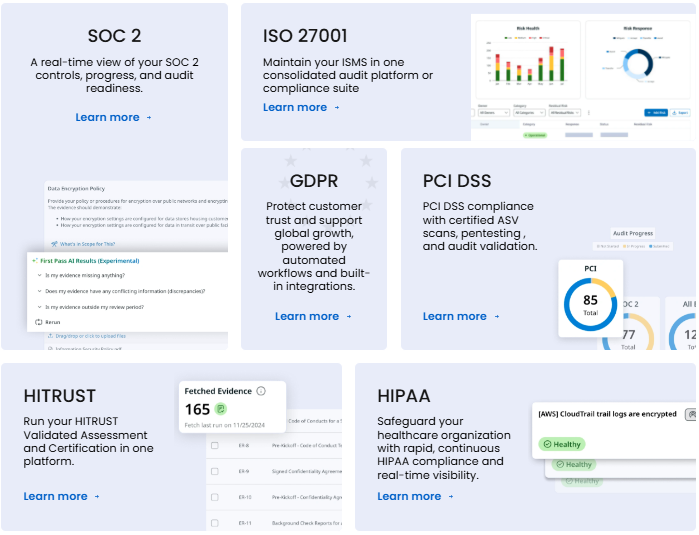The height and width of the screenshot is (535, 699).
Task: Click the sparkle icon beside First Pass AI Results
Action: pos(35,260)
